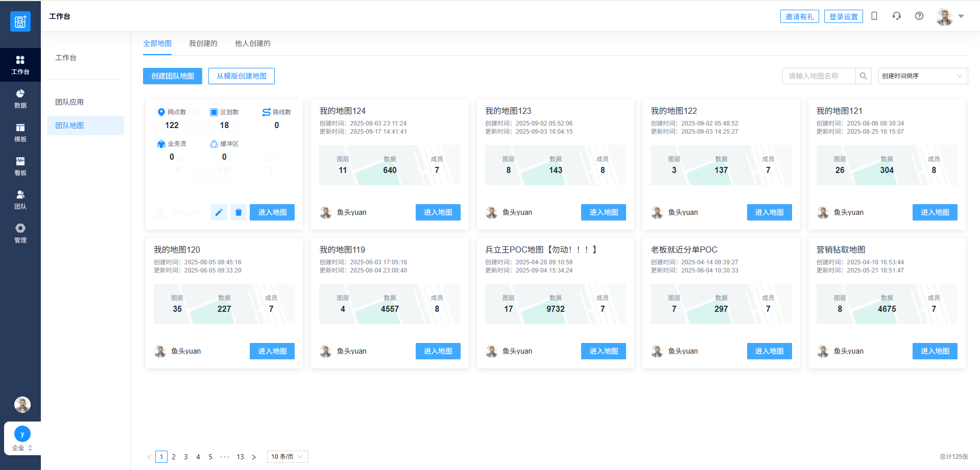Expand the 创建时间倒序 sort dropdown
The width and height of the screenshot is (980, 470).
coord(922,76)
